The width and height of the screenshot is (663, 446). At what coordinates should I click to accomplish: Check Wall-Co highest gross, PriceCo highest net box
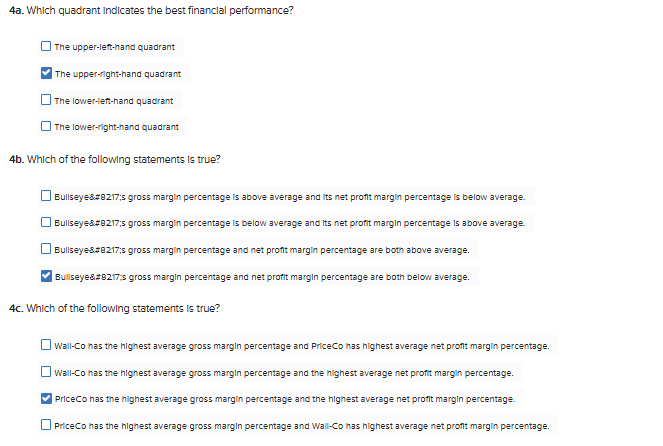[47, 346]
